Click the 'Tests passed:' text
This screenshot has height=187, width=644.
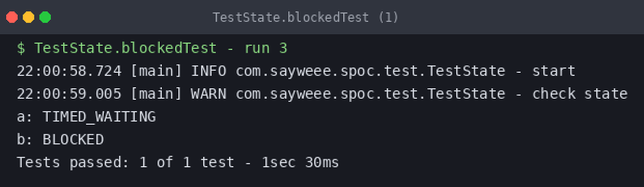click(73, 163)
